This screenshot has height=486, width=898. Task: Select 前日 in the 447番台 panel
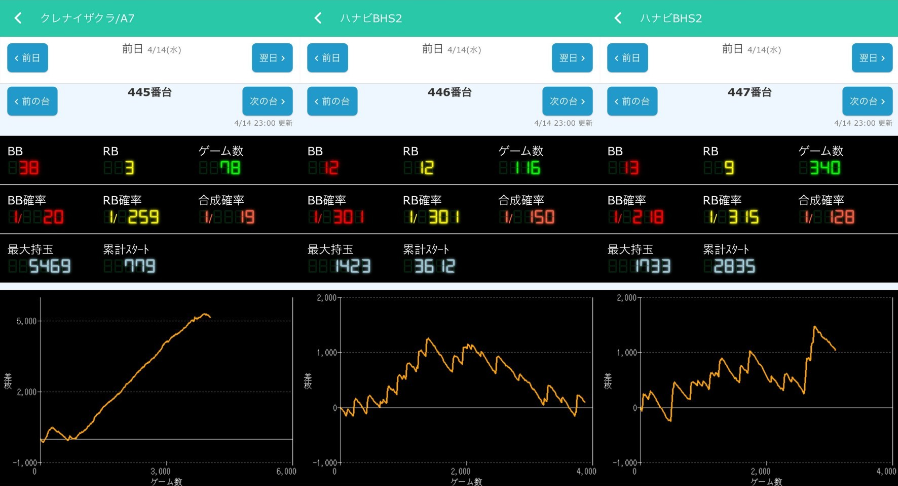pos(627,58)
